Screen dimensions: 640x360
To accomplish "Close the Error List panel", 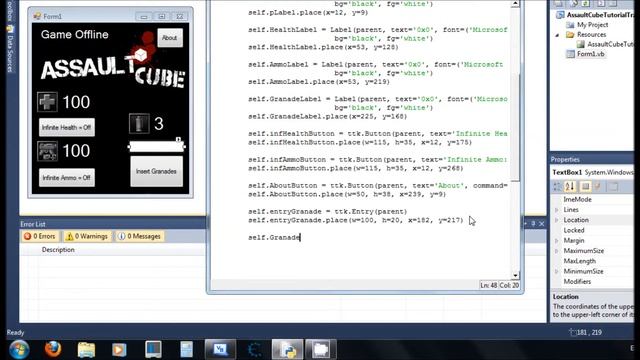I will [x=542, y=224].
